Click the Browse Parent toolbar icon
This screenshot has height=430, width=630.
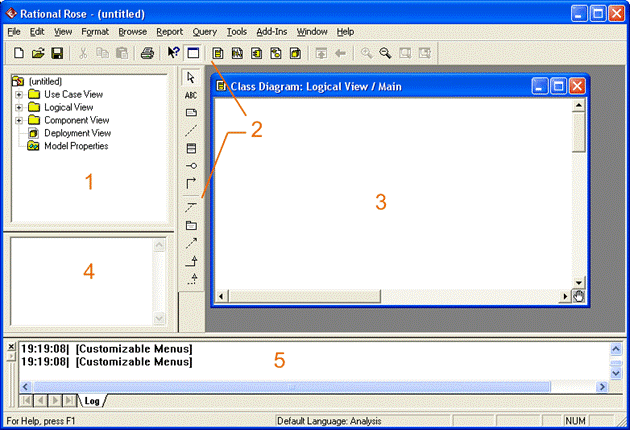coord(321,53)
